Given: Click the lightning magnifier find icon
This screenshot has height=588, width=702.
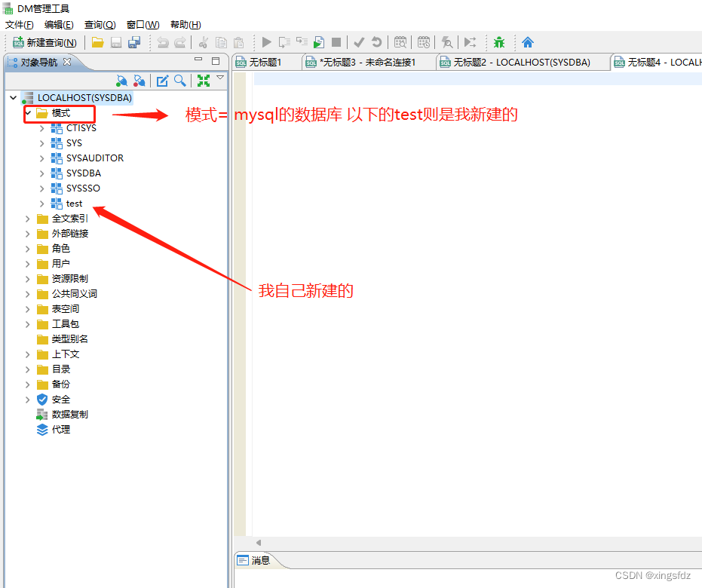Looking at the screenshot, I should point(447,42).
